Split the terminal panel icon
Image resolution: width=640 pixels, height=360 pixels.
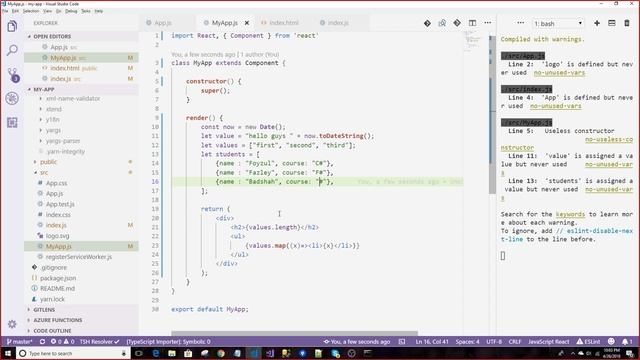(x=612, y=23)
